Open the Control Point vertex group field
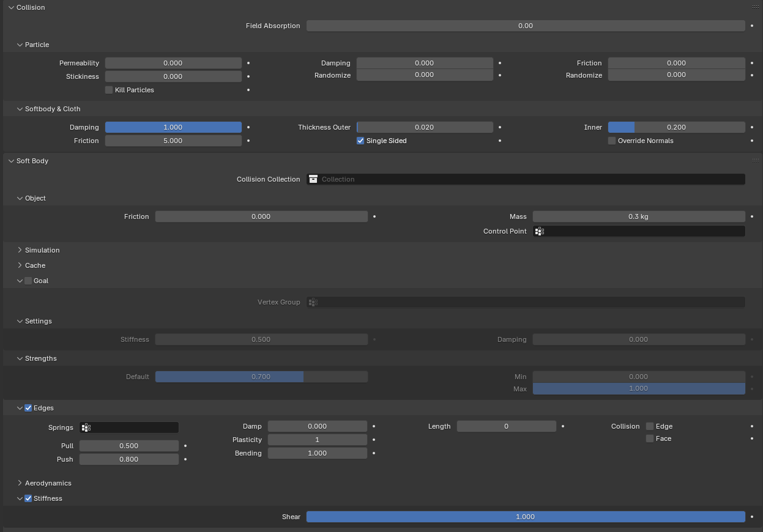 click(x=639, y=231)
